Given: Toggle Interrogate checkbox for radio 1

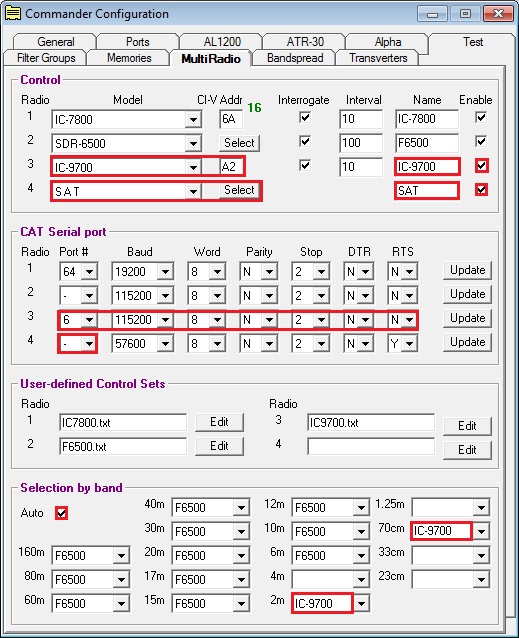Looking at the screenshot, I should point(305,118).
